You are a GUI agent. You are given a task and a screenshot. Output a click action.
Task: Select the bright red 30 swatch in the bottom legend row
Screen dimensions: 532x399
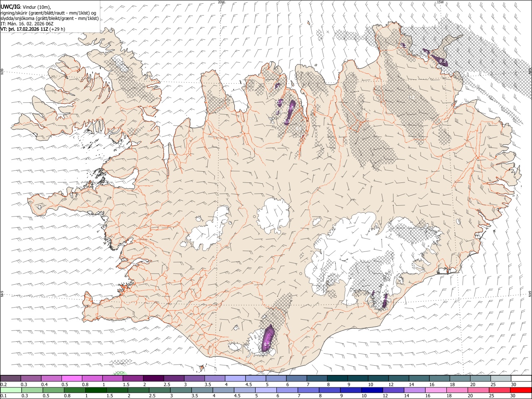pos(521,390)
